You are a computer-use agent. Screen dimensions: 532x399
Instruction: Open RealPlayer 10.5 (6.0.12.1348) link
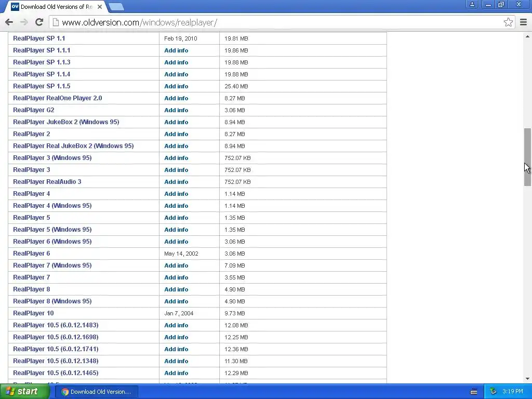[56, 361]
